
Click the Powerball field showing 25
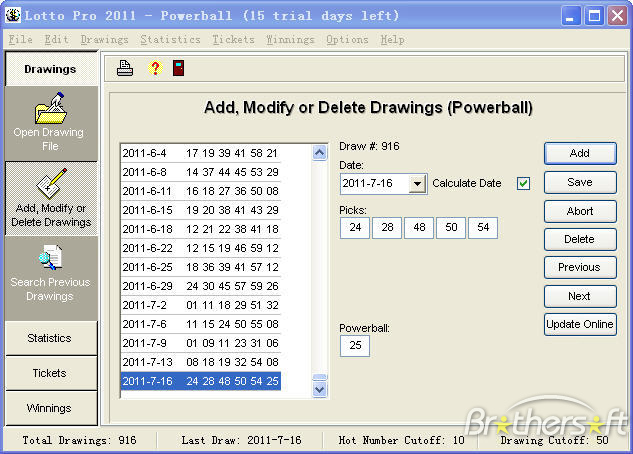pyautogui.click(x=355, y=346)
